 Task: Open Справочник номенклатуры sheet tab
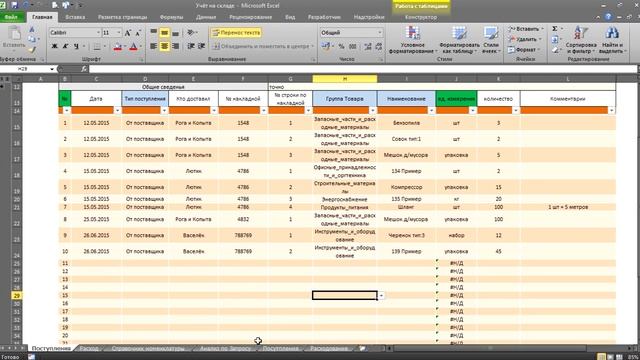(148, 349)
